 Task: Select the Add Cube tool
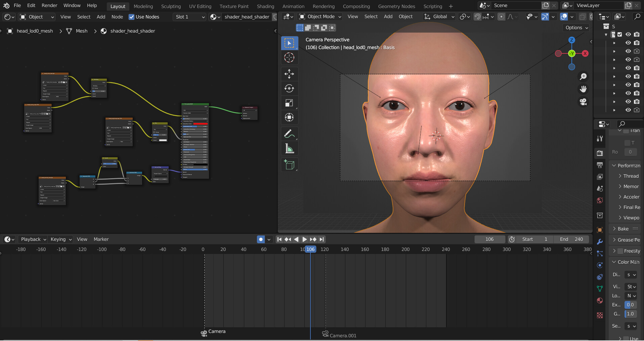click(x=289, y=165)
